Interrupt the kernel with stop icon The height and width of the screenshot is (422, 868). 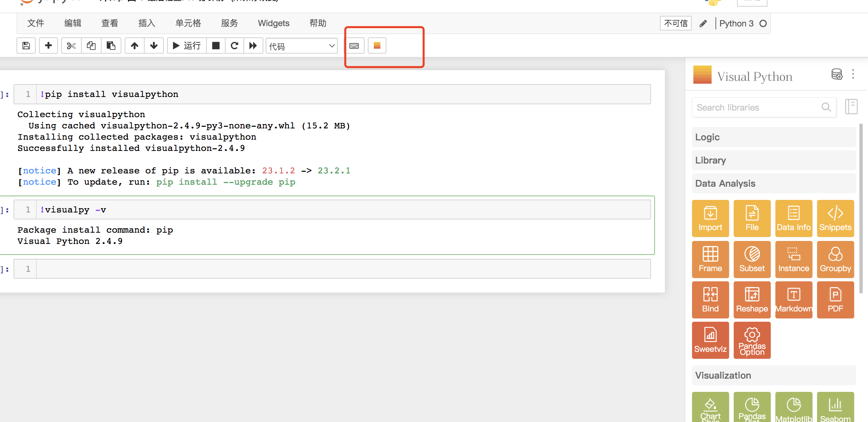216,45
